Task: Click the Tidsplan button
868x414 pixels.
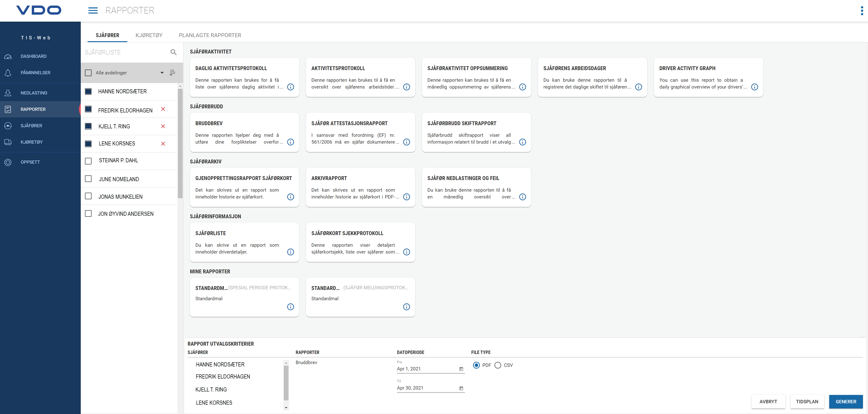Action: 807,401
